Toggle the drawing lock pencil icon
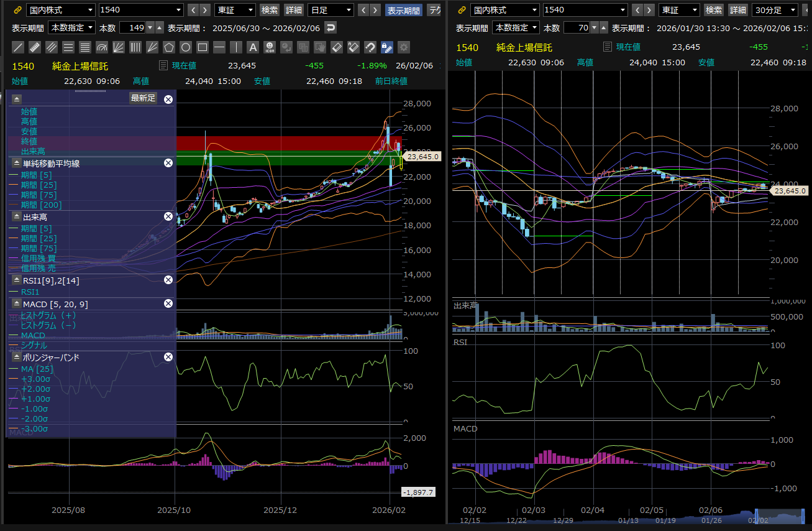Viewport: 812px width, 531px height. [386, 47]
